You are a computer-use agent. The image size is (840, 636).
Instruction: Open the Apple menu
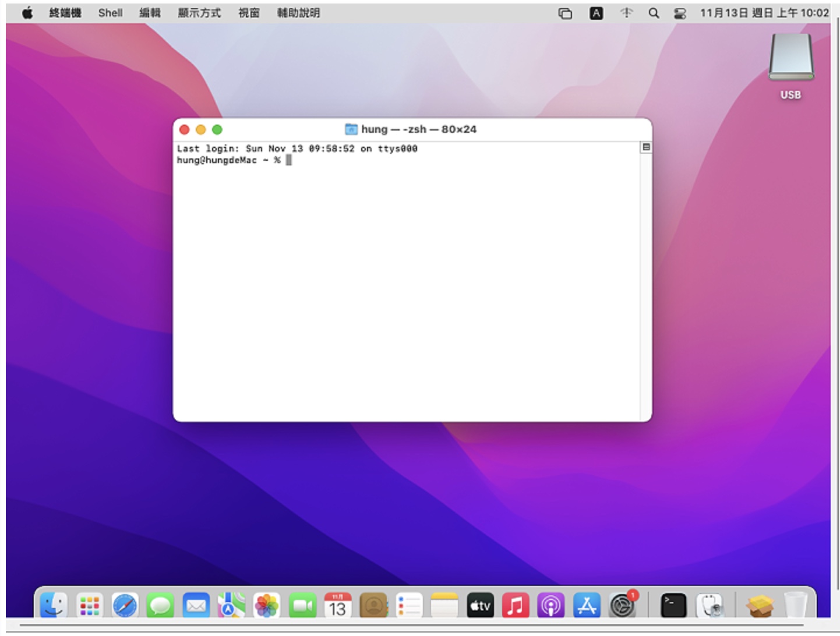[27, 13]
